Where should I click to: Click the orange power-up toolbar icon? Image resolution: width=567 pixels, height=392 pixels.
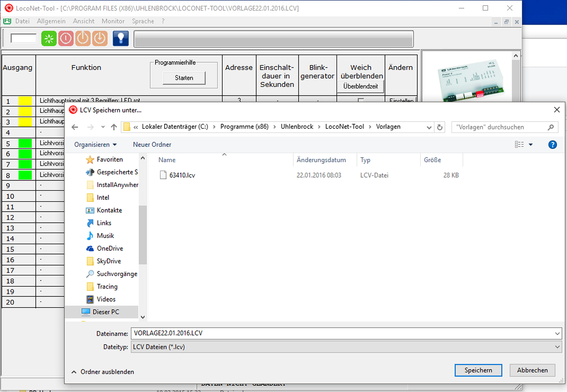[83, 38]
